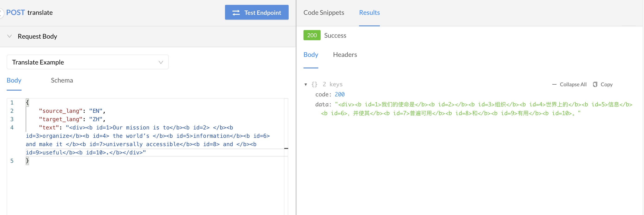Click the green 200 Success badge
644x215 pixels.
click(x=312, y=35)
